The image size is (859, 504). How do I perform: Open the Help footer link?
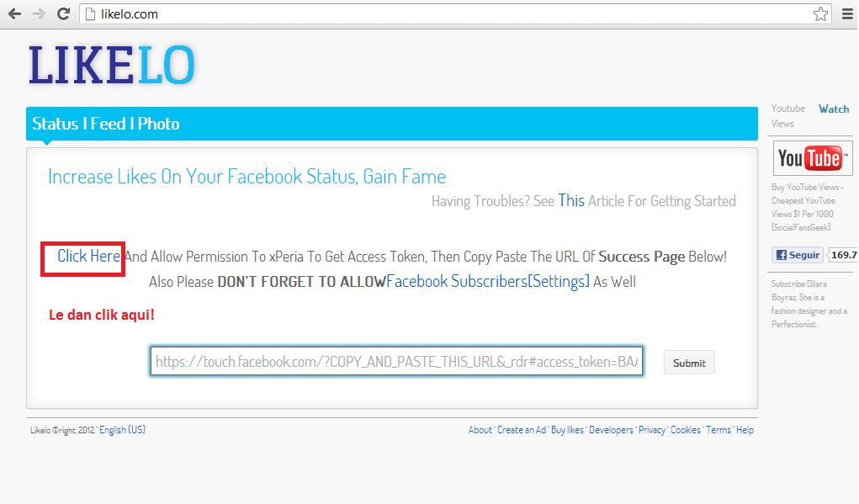click(745, 430)
